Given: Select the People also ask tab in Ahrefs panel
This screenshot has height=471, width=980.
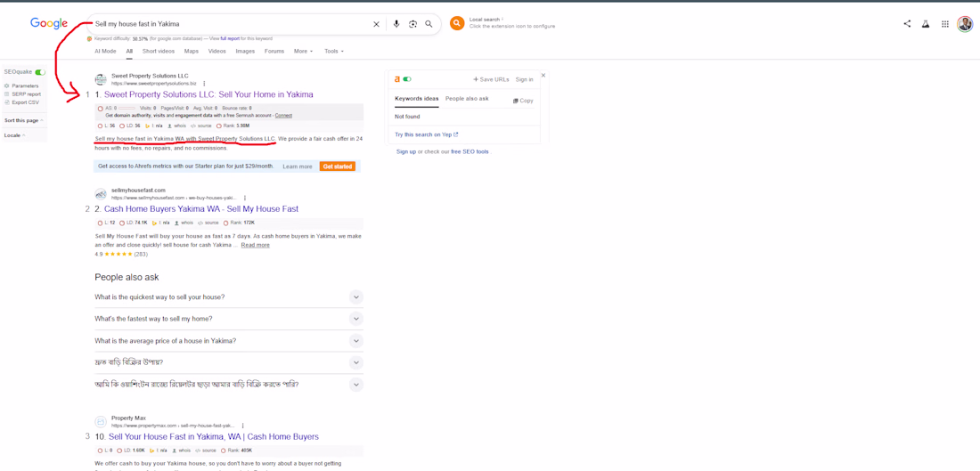Looking at the screenshot, I should tap(467, 99).
